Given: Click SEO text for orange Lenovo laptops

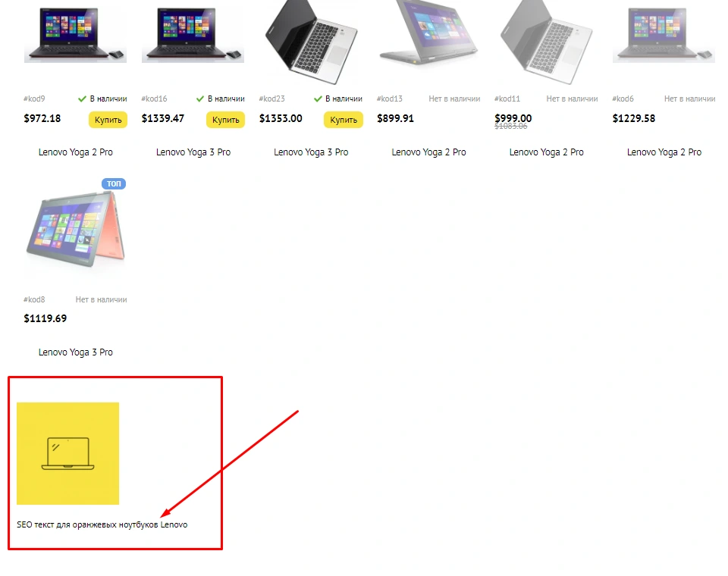Looking at the screenshot, I should tap(102, 524).
